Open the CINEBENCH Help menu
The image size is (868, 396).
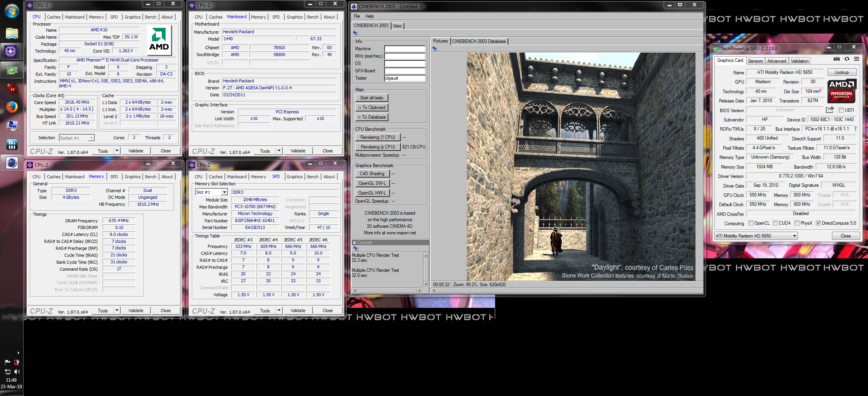(369, 16)
